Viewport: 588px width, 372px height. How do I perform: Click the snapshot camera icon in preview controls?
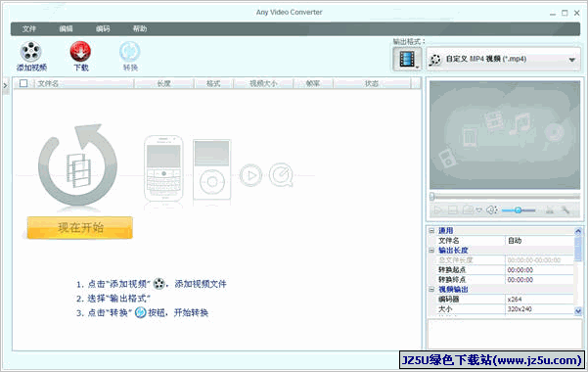[468, 209]
